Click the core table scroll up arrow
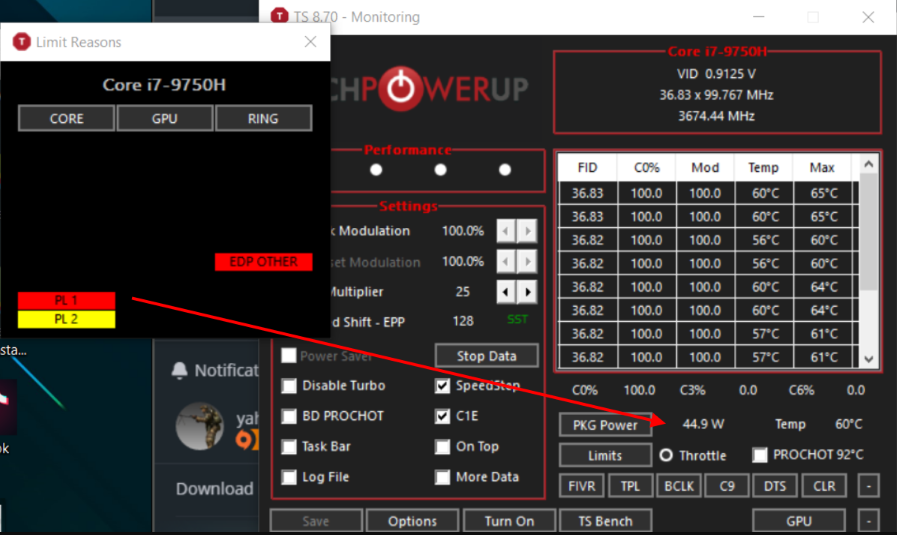897x535 pixels. coord(868,165)
